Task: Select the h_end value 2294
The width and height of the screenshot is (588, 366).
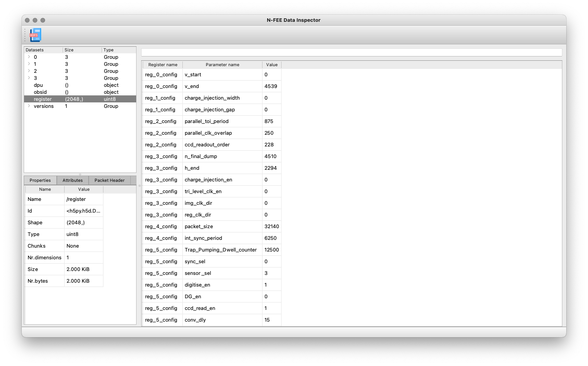Action: pos(272,168)
